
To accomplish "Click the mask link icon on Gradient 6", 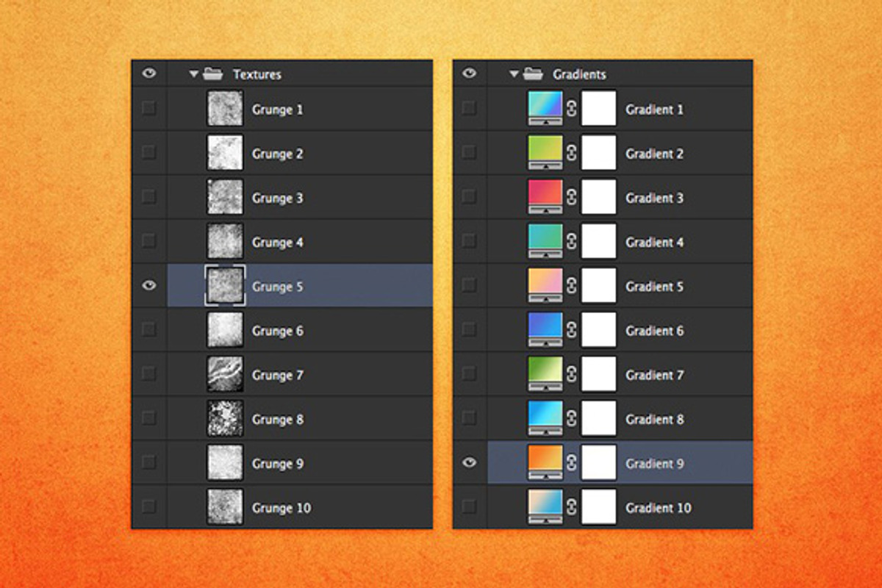I will pos(572,331).
